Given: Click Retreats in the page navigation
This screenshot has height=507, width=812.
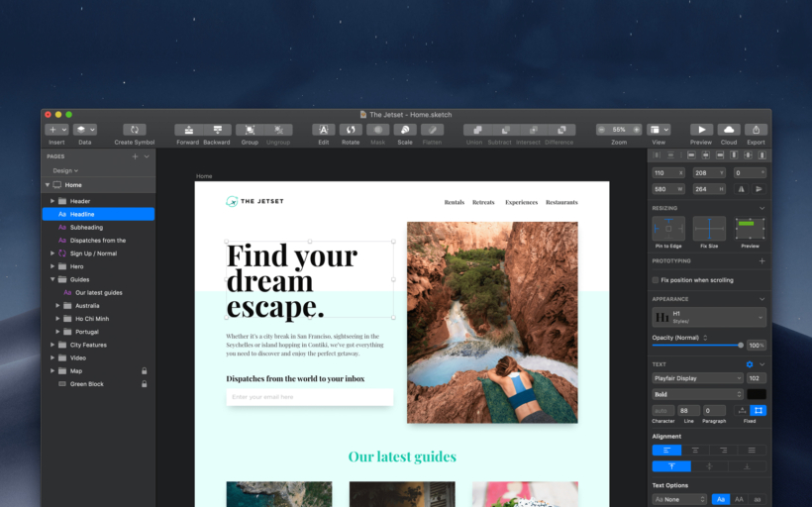Looking at the screenshot, I should coord(483,202).
